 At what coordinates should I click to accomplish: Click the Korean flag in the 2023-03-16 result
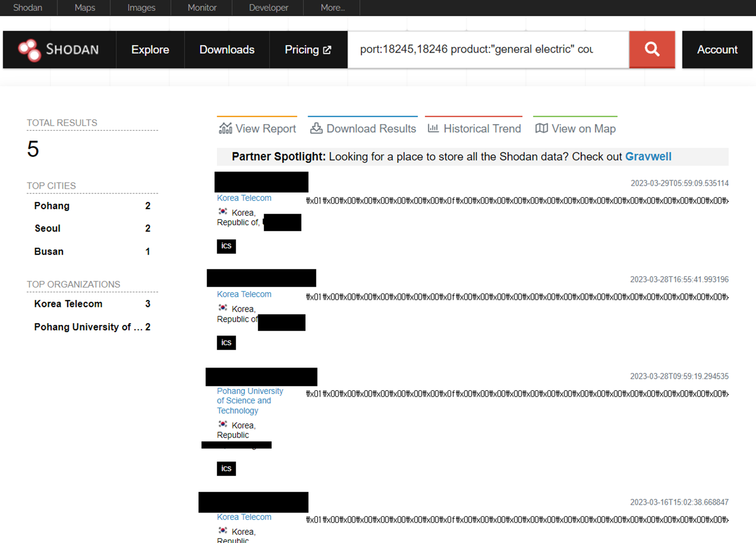pyautogui.click(x=223, y=530)
